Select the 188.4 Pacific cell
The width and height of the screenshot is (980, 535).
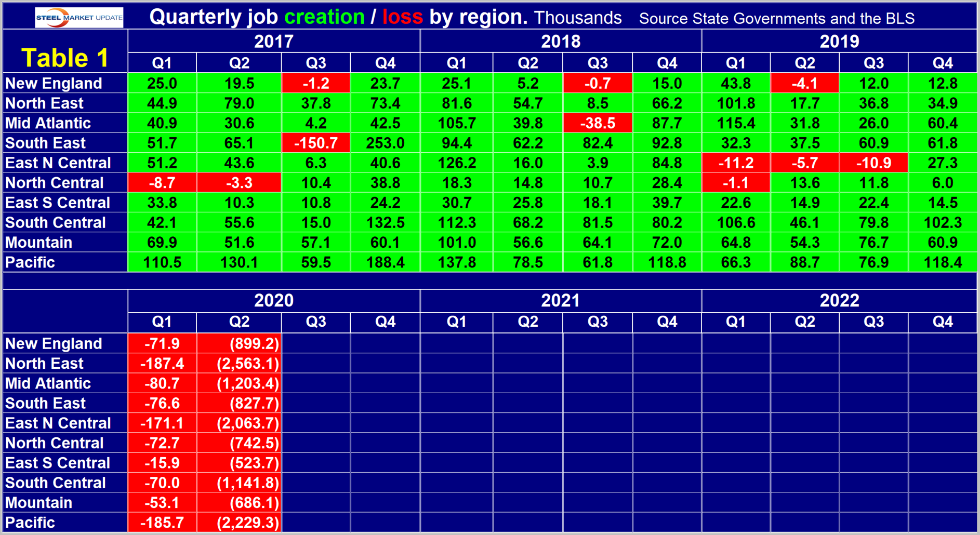[x=385, y=262]
